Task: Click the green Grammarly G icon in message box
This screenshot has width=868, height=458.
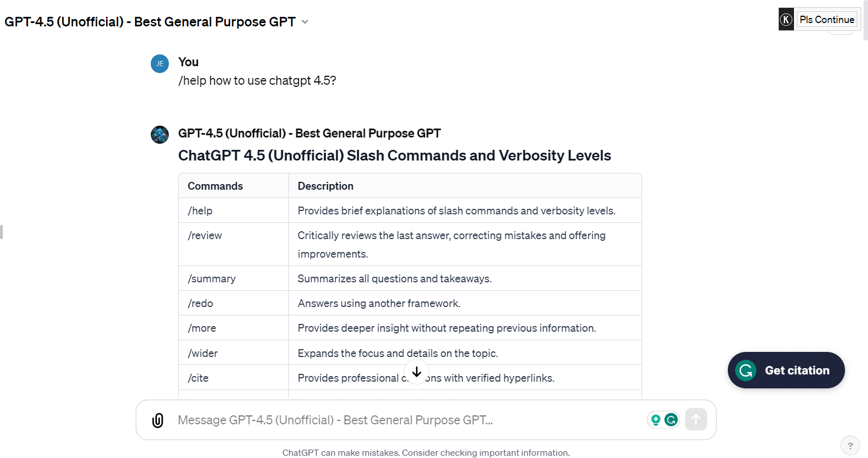Action: (671, 420)
